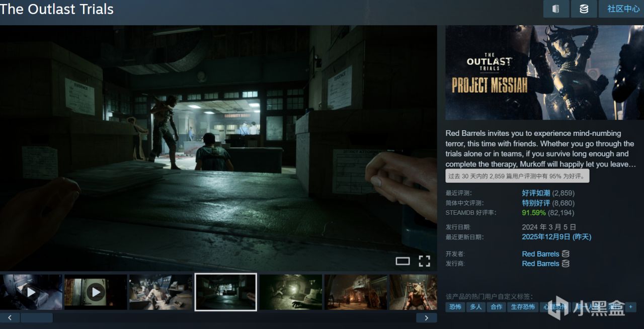Open developer Red Barrels link
The height and width of the screenshot is (329, 644).
tap(540, 254)
